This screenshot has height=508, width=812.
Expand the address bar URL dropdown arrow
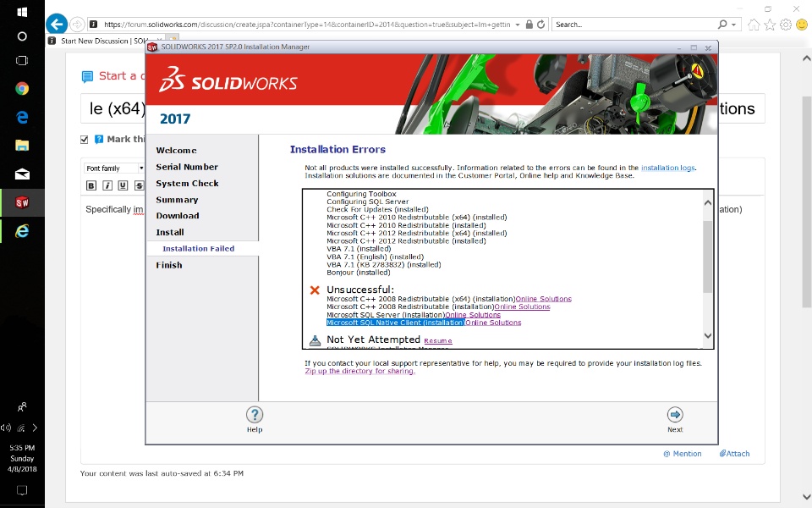pyautogui.click(x=518, y=25)
